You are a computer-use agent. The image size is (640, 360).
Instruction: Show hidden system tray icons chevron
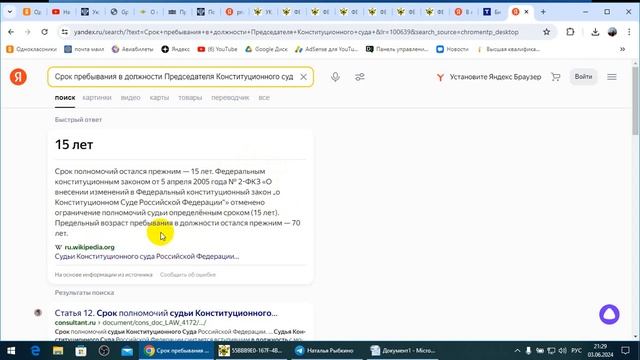[517, 351]
